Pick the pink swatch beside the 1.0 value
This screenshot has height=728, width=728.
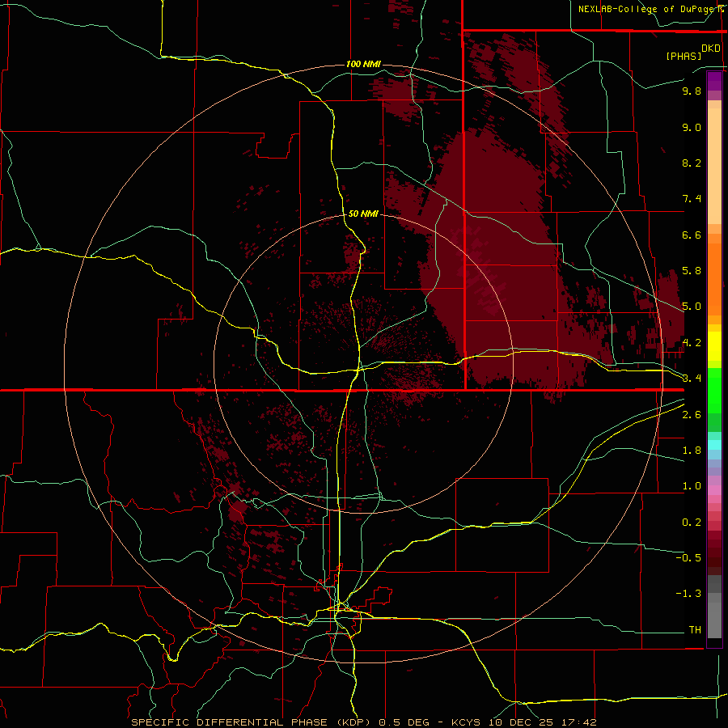pos(714,490)
